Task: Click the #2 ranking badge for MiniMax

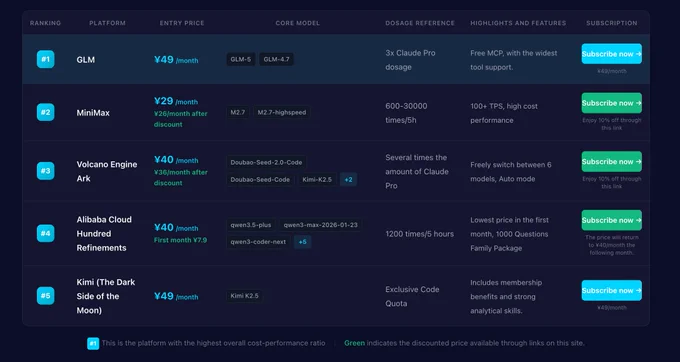Action: pyautogui.click(x=46, y=112)
